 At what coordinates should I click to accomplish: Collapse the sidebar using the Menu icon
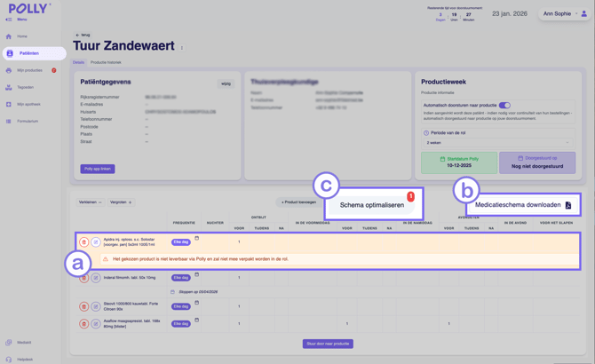9,20
